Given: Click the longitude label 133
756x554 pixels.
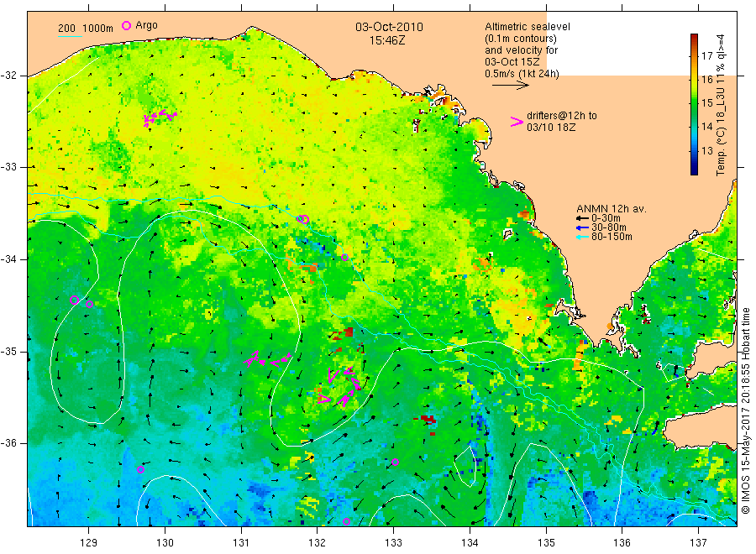Looking at the screenshot, I should [x=393, y=543].
